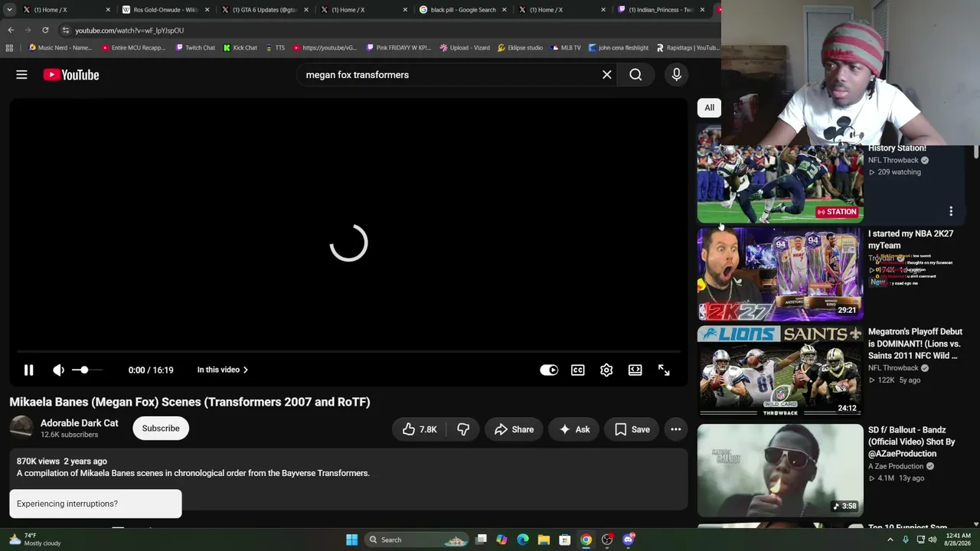Mute the video volume speaker icon
The width and height of the screenshot is (980, 551).
[58, 370]
